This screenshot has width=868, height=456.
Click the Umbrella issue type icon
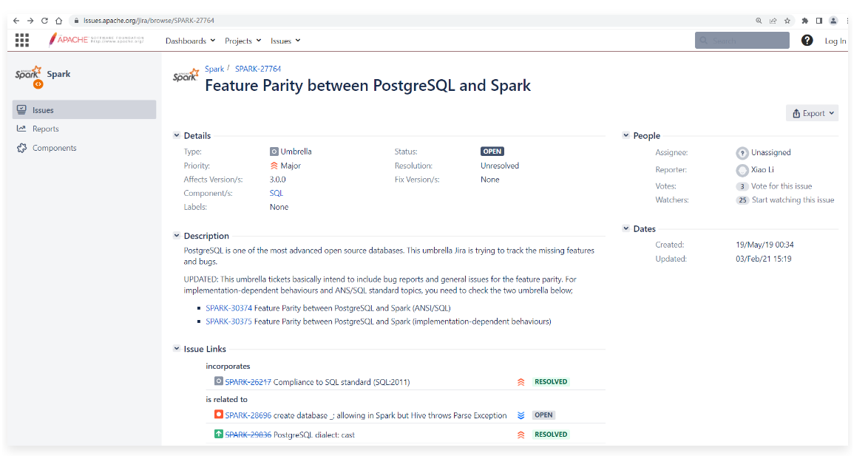(x=274, y=152)
